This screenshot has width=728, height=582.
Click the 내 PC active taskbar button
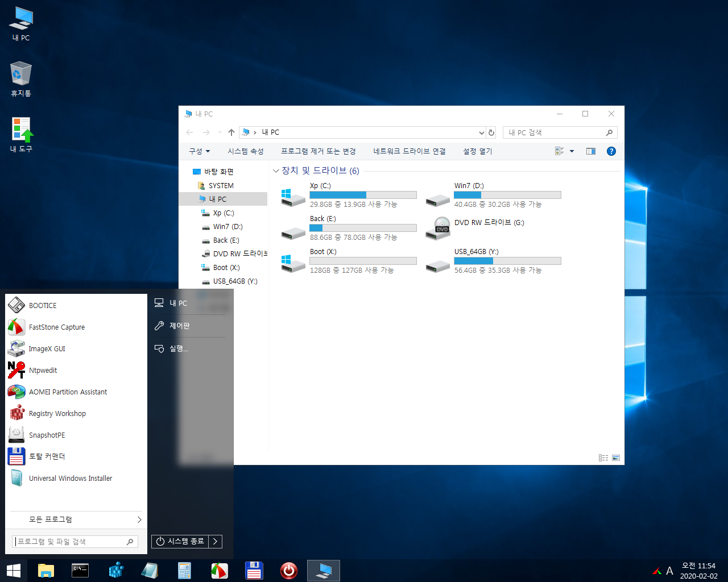click(x=324, y=571)
